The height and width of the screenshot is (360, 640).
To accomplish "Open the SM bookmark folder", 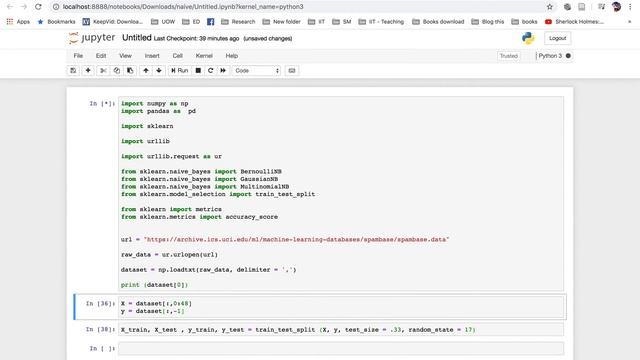I will tap(342, 22).
